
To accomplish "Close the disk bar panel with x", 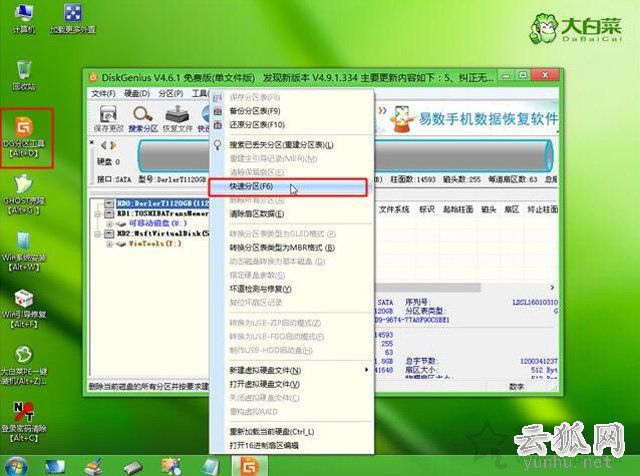I will [92, 142].
